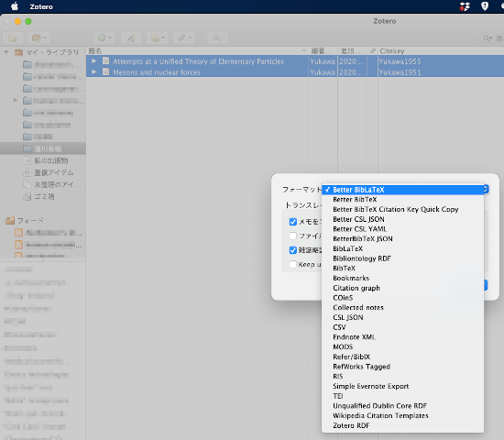Collapse the マイ・ライブラリ tree triangle

[6, 52]
